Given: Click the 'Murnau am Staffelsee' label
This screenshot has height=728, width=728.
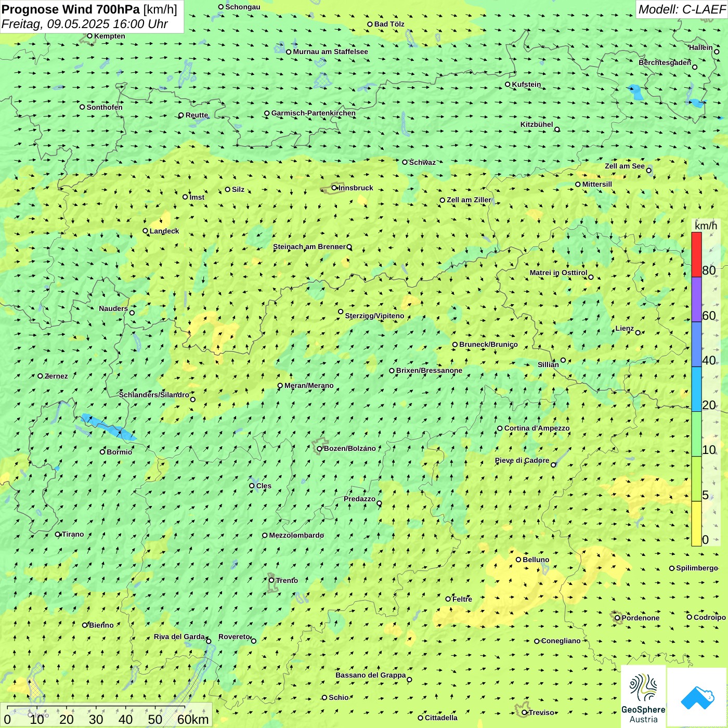Looking at the screenshot, I should tap(330, 51).
